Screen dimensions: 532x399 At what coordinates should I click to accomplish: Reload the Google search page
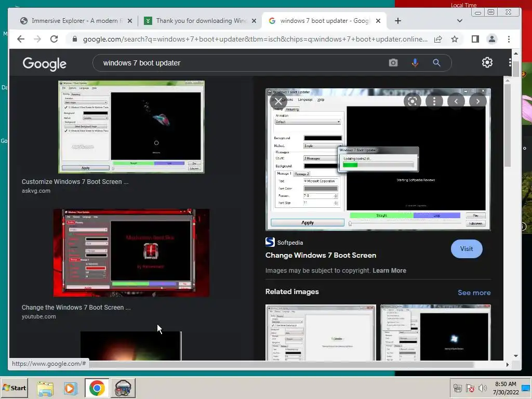click(54, 39)
